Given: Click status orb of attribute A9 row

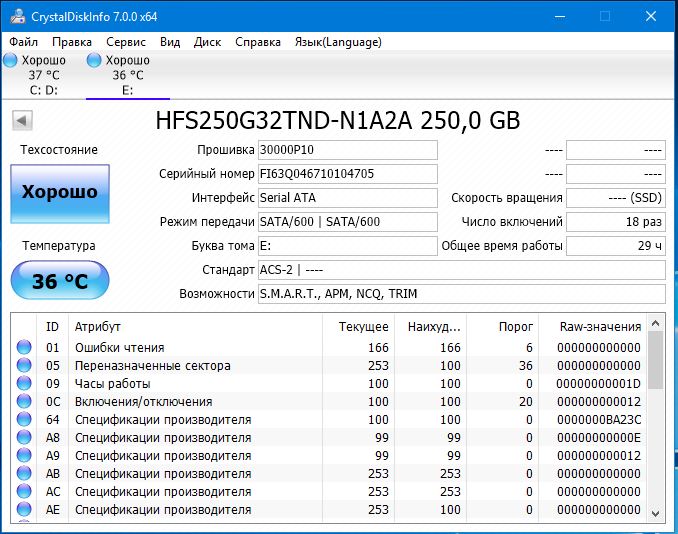Looking at the screenshot, I should click(24, 455).
